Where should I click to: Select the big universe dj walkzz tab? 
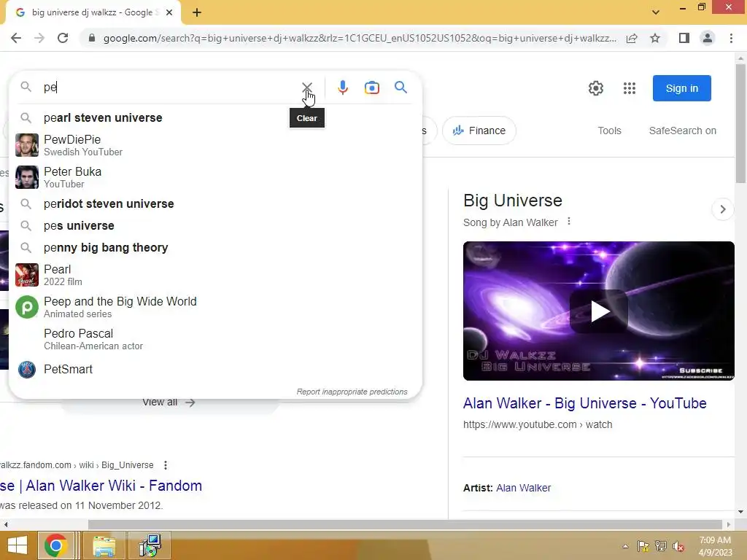point(93,13)
